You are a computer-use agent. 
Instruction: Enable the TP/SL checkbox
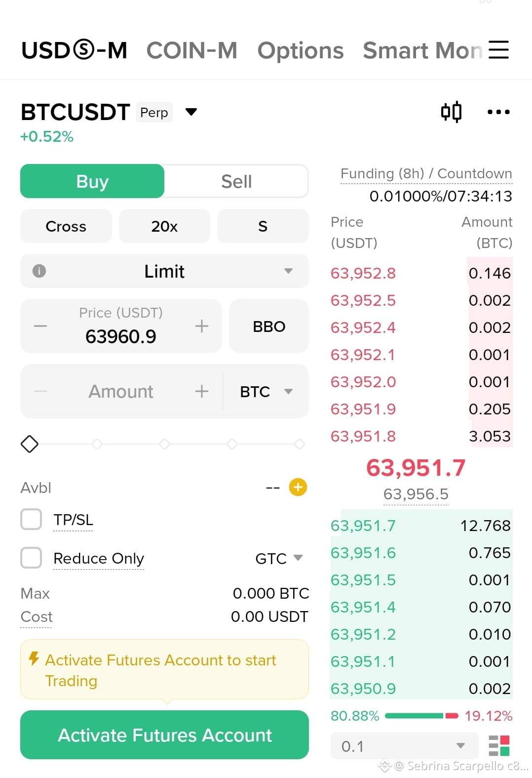(x=31, y=520)
